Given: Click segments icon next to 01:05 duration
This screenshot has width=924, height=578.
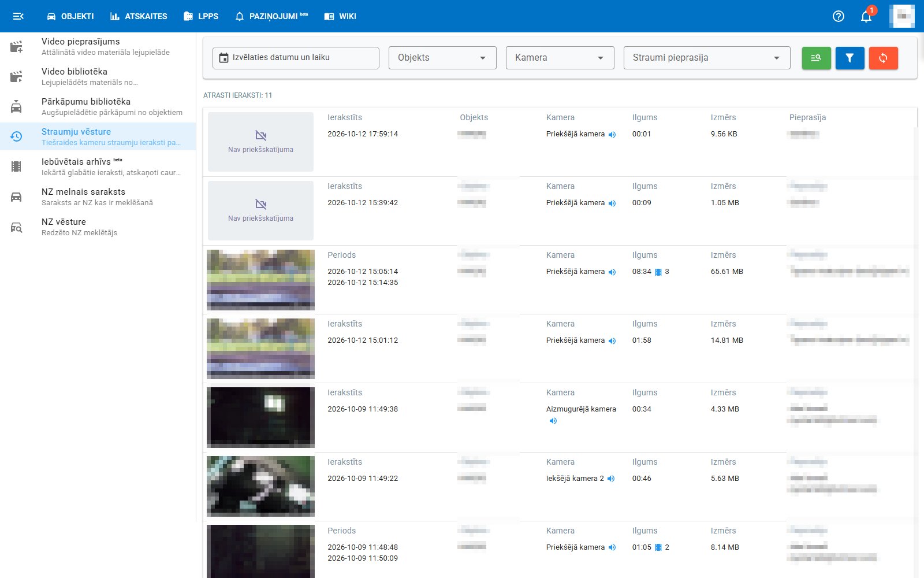Looking at the screenshot, I should tap(658, 548).
